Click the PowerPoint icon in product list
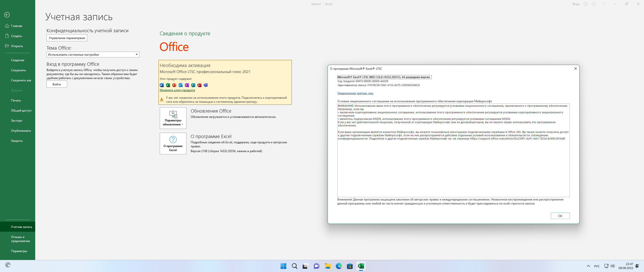 click(174, 85)
